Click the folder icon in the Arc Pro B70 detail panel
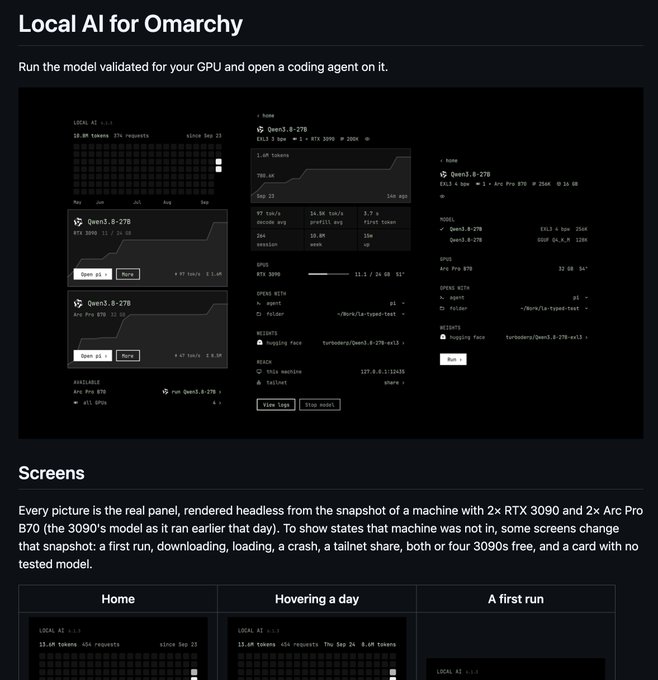 [442, 308]
